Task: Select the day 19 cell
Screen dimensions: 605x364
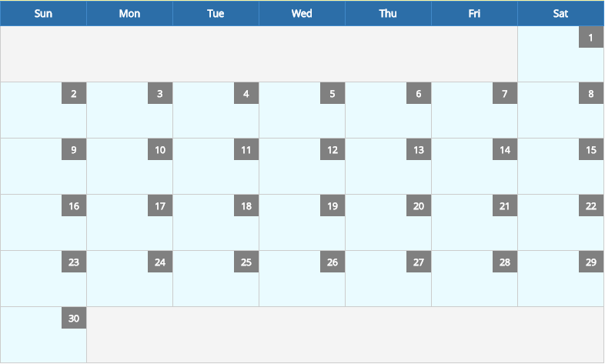Action: tap(302, 222)
